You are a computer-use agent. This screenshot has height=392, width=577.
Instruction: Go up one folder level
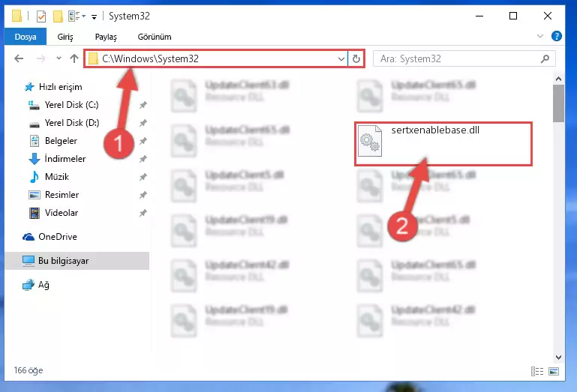point(74,58)
